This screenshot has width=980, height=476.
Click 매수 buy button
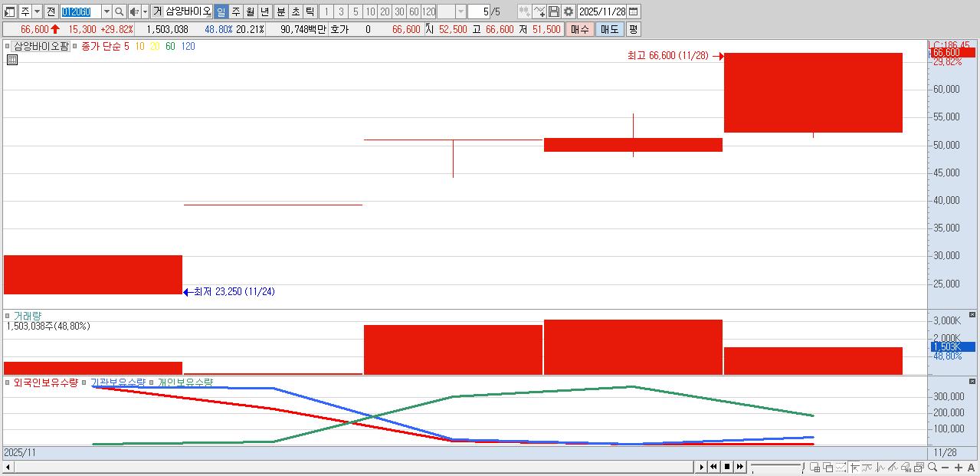[579, 29]
